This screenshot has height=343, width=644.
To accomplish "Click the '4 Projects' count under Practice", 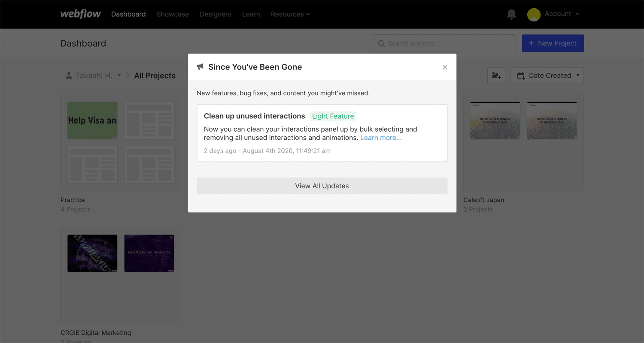I will [x=76, y=209].
